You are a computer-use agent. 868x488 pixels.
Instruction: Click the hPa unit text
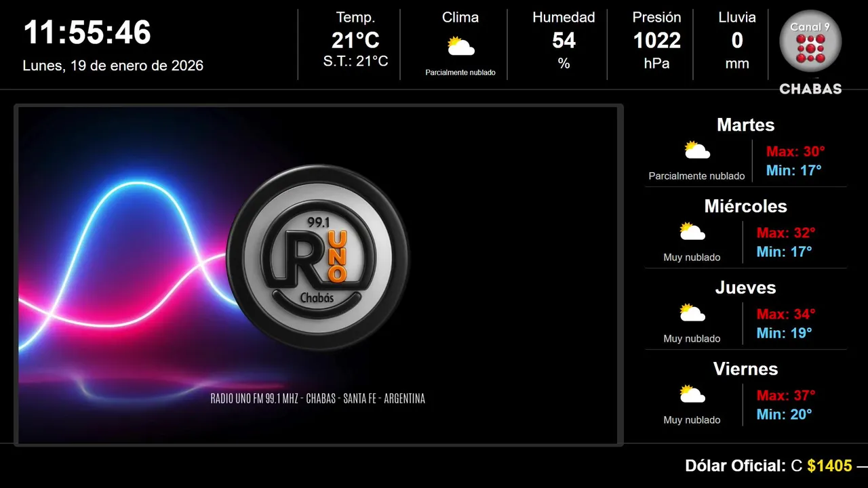[656, 64]
